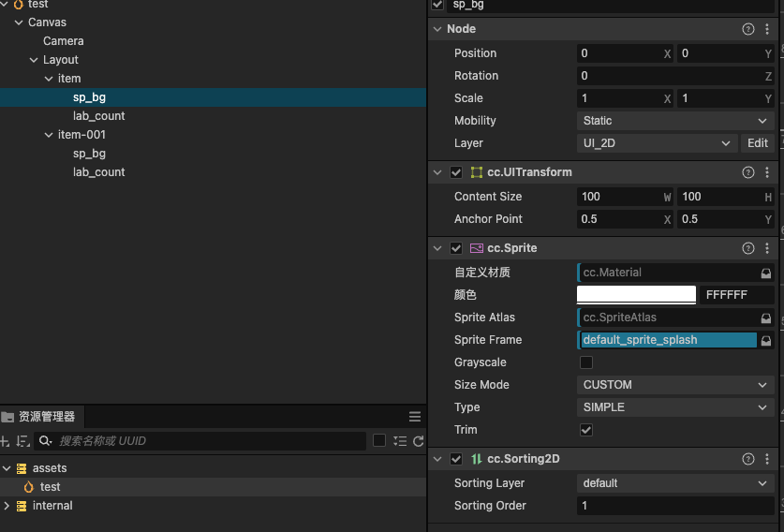Enable the Grayscale checkbox

click(586, 362)
